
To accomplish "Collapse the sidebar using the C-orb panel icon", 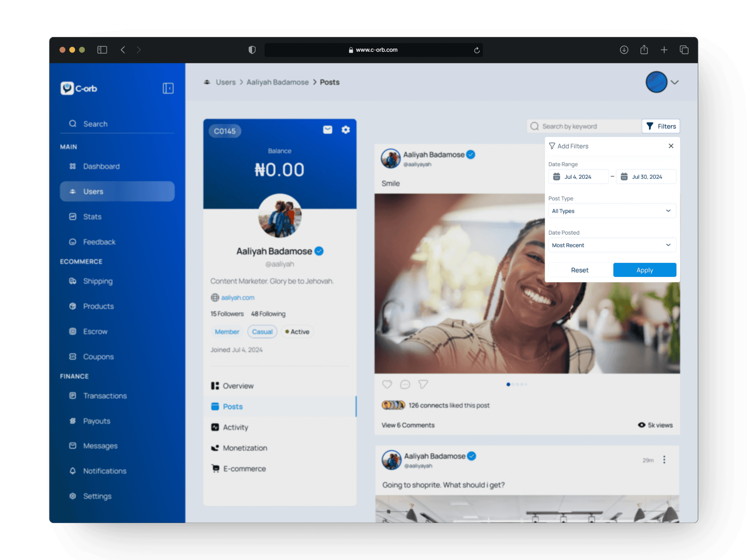I will tap(168, 88).
